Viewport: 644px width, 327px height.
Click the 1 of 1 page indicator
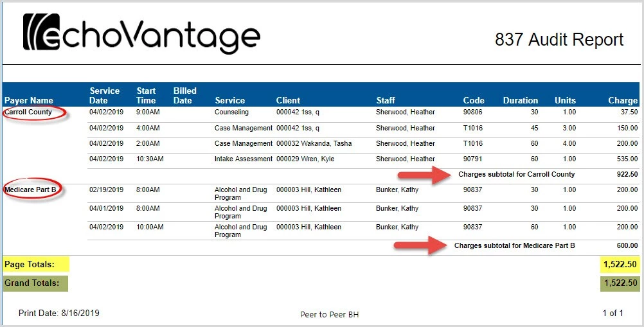(x=613, y=313)
